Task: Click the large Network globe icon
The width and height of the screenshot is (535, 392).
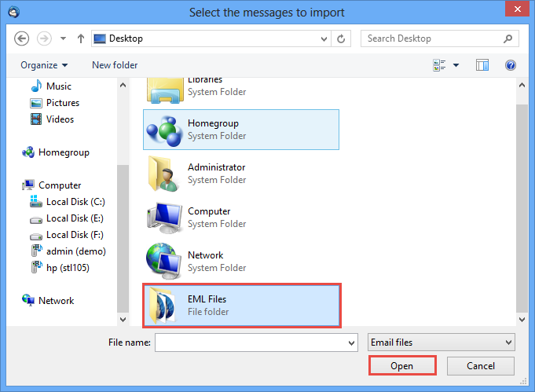Action: [x=163, y=262]
